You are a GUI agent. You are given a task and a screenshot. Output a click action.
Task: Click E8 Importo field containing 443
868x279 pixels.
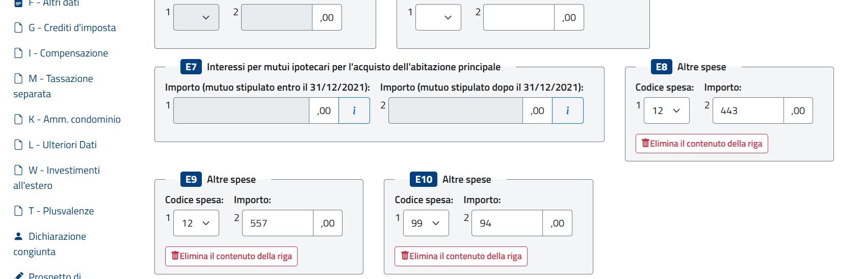(x=748, y=110)
